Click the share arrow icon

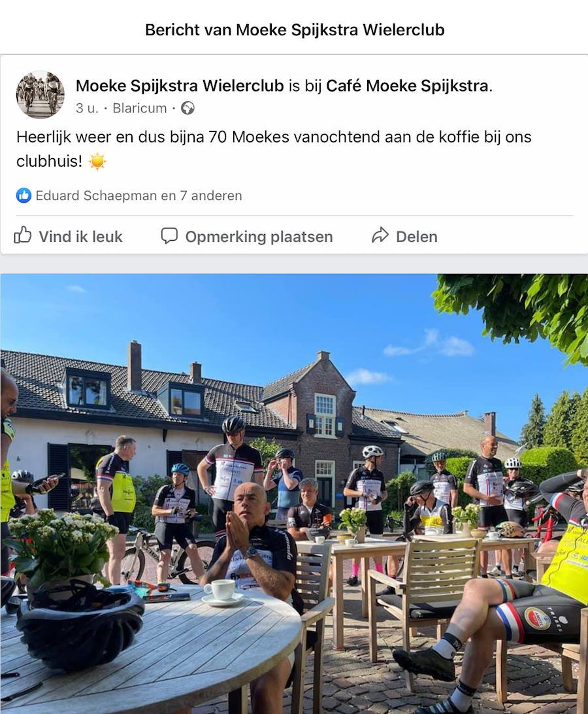(x=380, y=235)
